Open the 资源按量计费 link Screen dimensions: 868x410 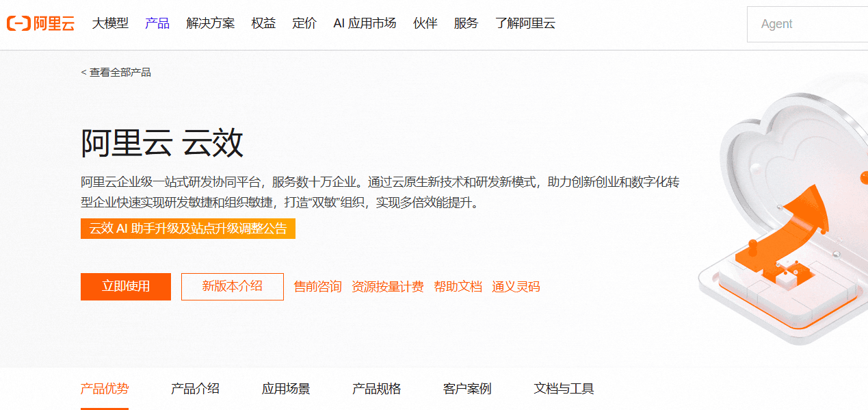[x=388, y=286]
